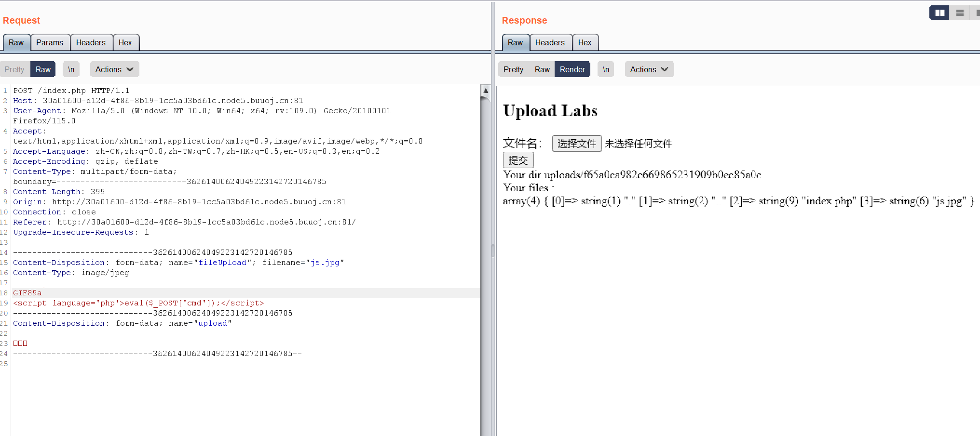Click the 选择文件 file chooser button
The height and width of the screenshot is (436, 980).
point(577,144)
